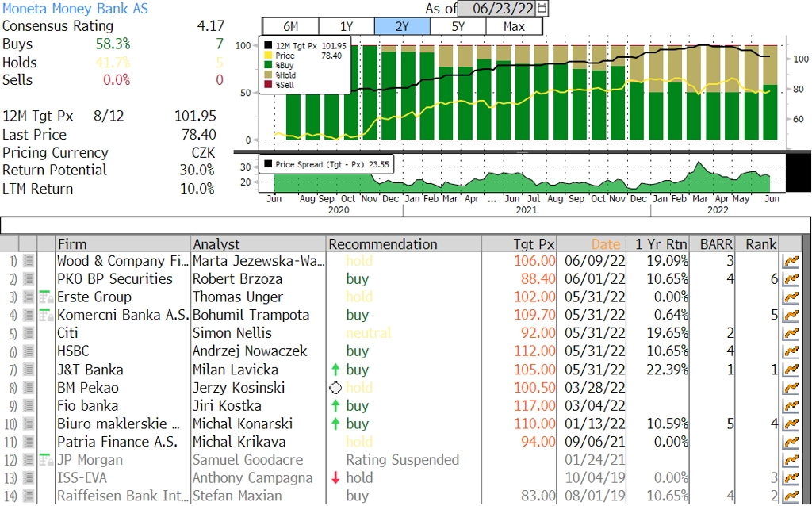Switch the chart to the 1Y range

pyautogui.click(x=347, y=26)
